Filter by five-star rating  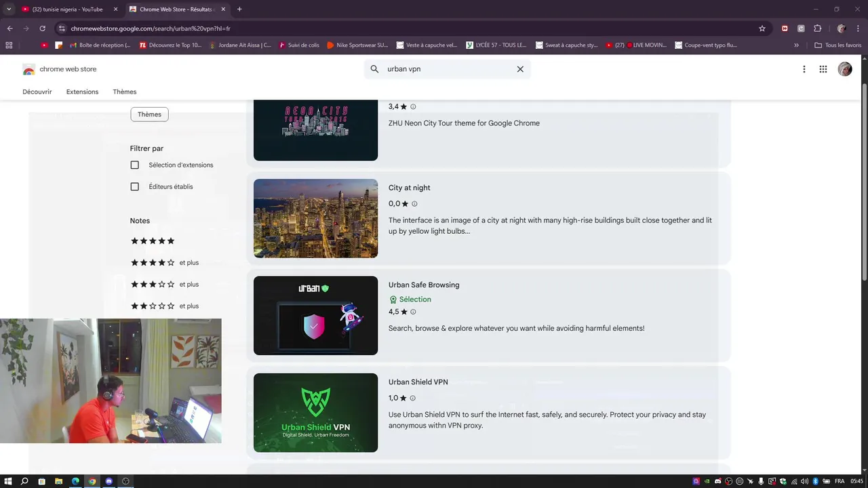[153, 241]
